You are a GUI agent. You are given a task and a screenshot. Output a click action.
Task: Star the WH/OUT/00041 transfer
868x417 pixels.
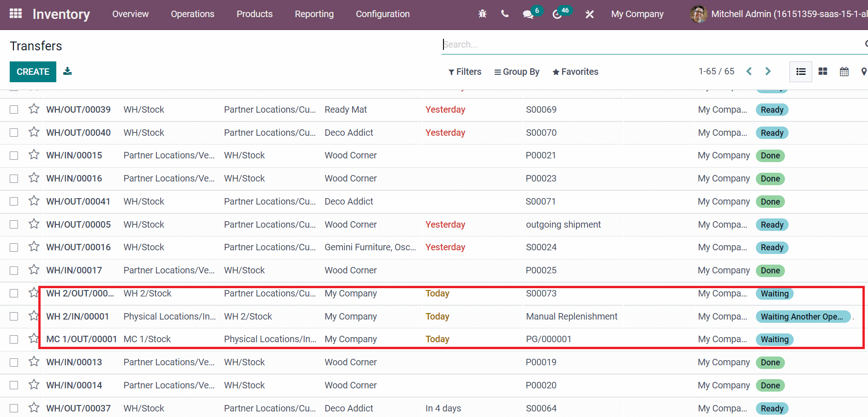click(34, 201)
